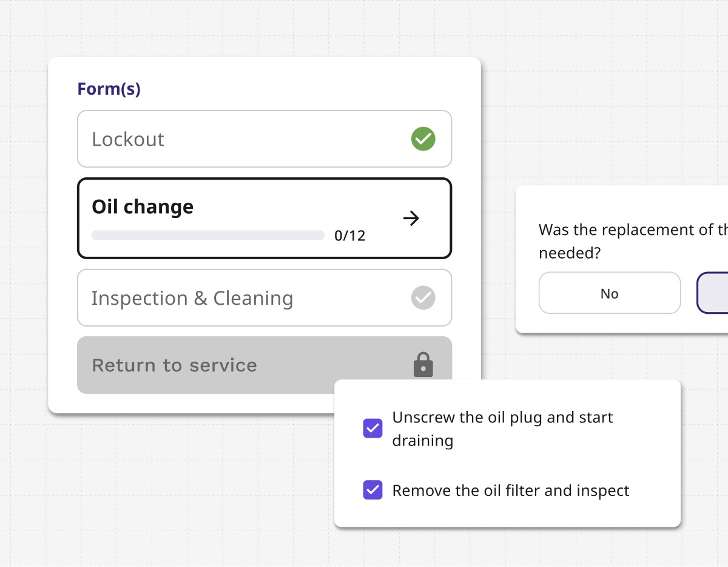Open the Oil change form details
Screen dimensions: 728x567
pos(265,218)
